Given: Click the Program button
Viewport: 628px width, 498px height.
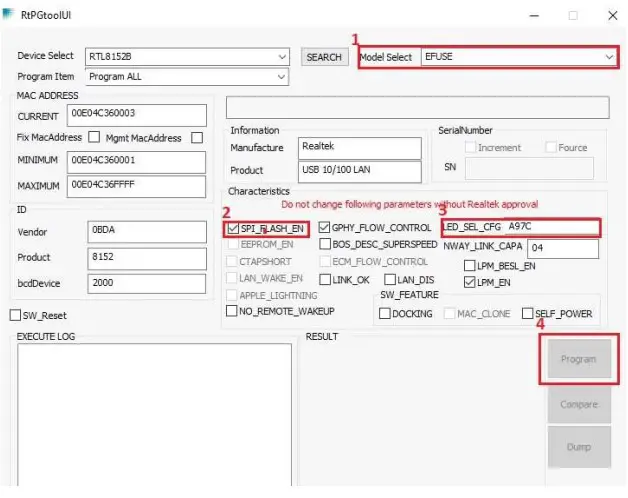Looking at the screenshot, I should point(579,359).
